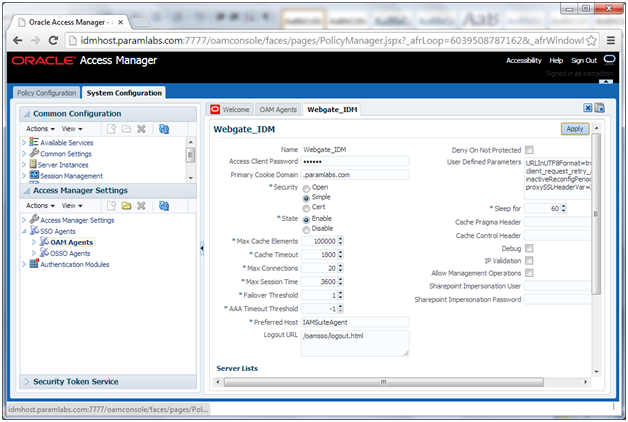628x422 pixels.
Task: Click the Accessibility link
Action: pyautogui.click(x=523, y=60)
